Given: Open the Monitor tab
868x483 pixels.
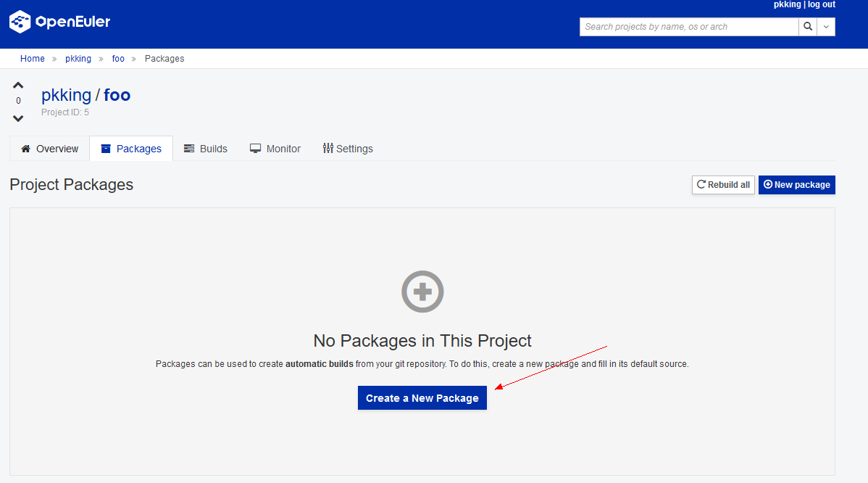Looking at the screenshot, I should coord(275,149).
